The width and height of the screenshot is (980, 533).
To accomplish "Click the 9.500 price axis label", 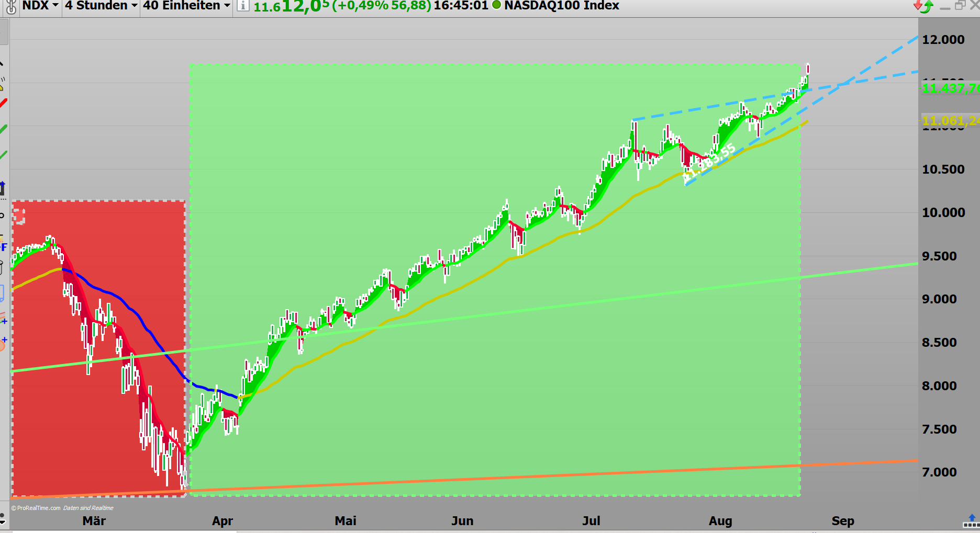I will point(940,256).
